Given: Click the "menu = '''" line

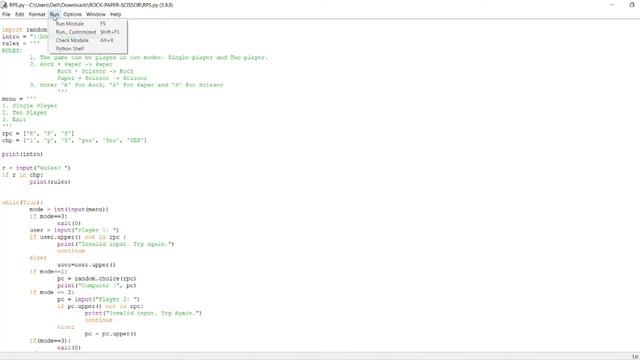Looking at the screenshot, I should pyautogui.click(x=19, y=99).
